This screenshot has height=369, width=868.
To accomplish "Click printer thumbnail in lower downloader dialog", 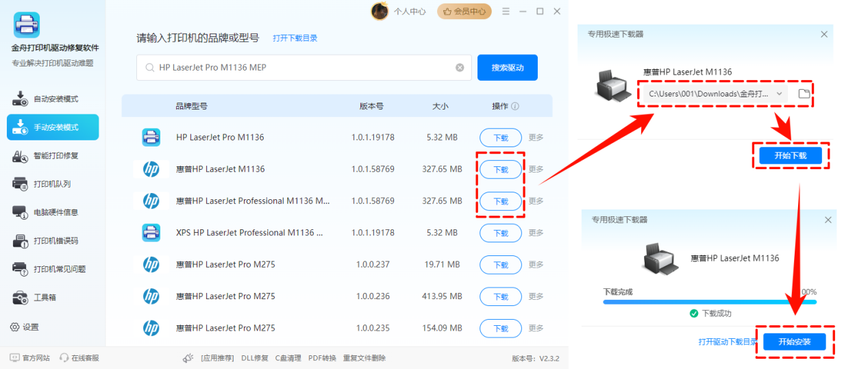I will [662, 259].
